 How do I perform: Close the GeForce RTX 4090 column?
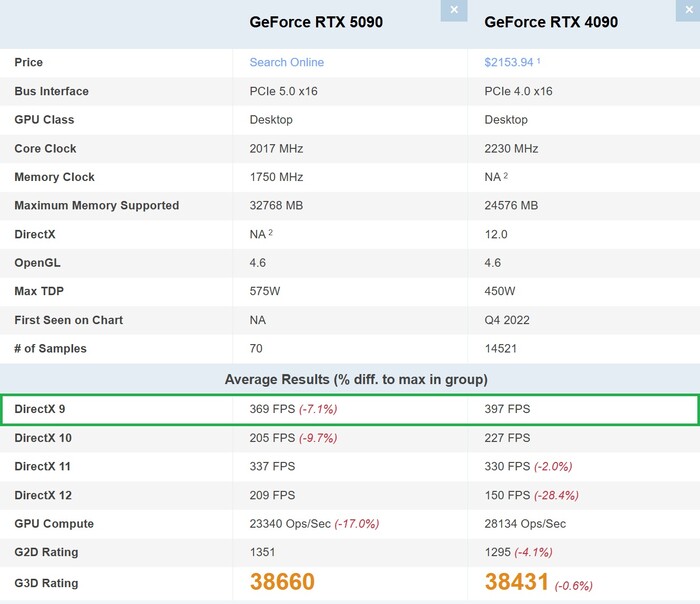(x=687, y=10)
